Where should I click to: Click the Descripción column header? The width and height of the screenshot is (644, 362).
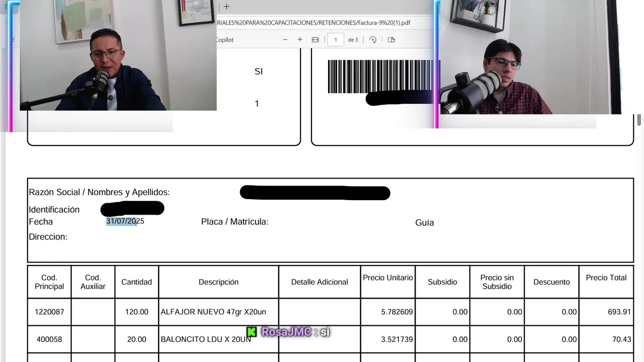coord(218,282)
